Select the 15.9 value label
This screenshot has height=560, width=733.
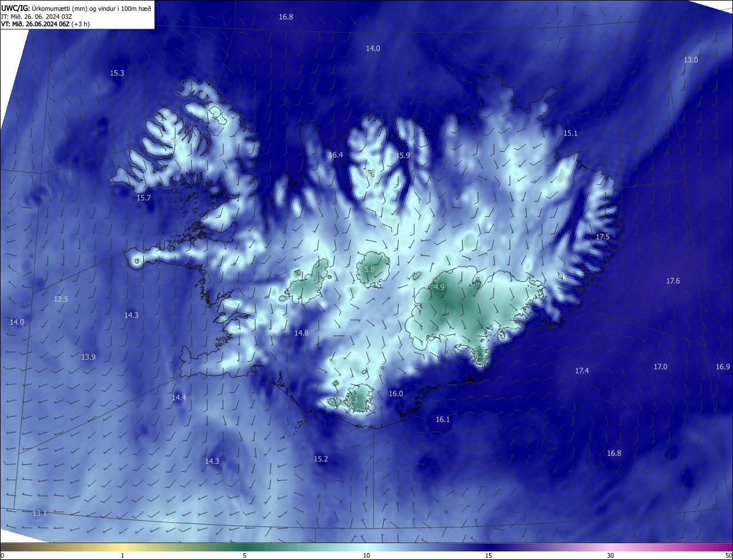point(403,156)
